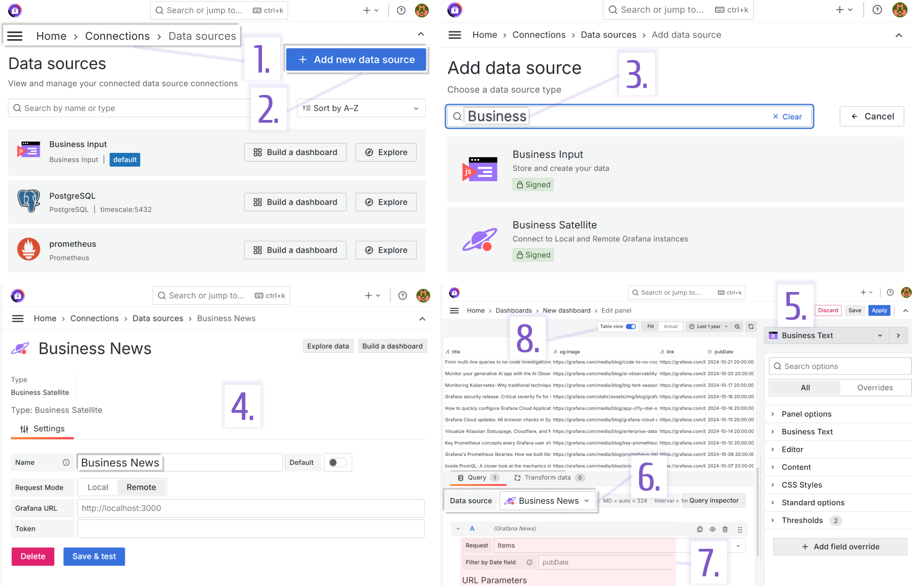Click info icon next to Name field
This screenshot has width=912, height=588.
coord(66,463)
